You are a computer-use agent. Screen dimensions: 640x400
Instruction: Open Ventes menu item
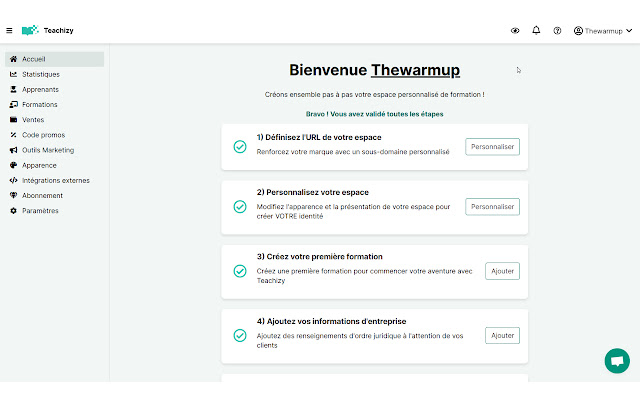[x=55, y=120]
